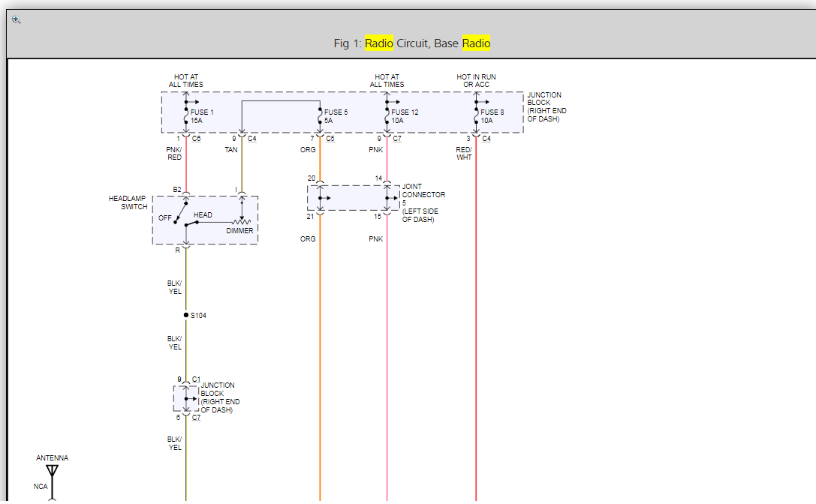The width and height of the screenshot is (816, 504).
Task: Click the S104 splice dot
Action: pos(186,315)
